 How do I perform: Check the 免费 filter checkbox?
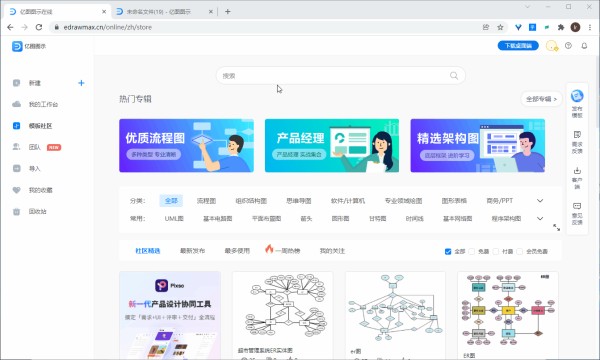pyautogui.click(x=472, y=251)
